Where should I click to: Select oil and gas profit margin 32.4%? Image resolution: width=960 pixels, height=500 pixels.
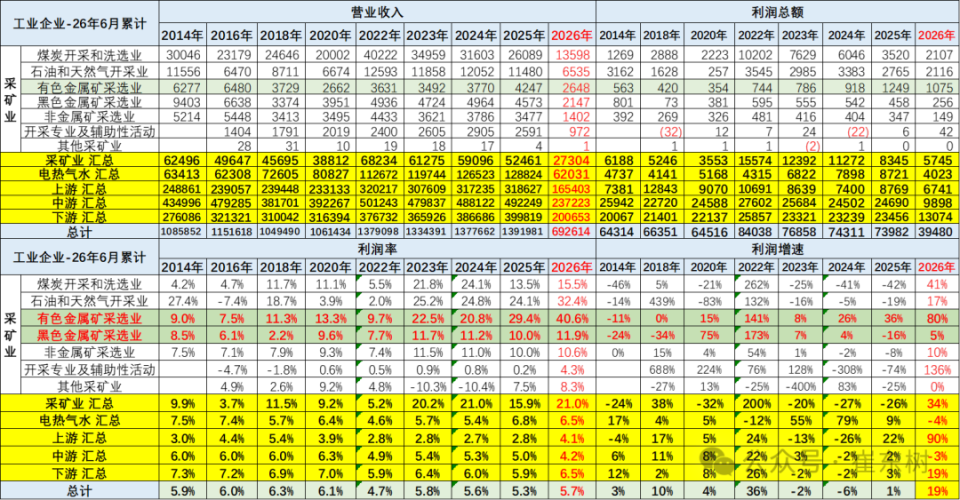point(573,301)
